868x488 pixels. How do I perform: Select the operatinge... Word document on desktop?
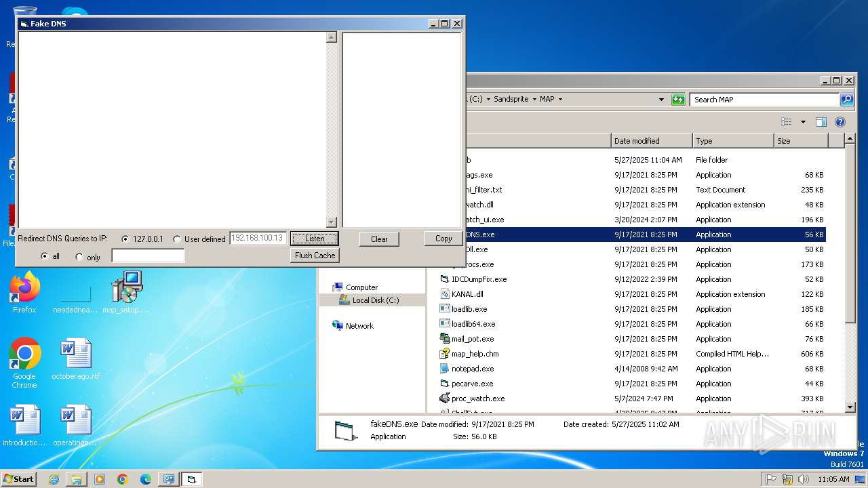tap(75, 426)
